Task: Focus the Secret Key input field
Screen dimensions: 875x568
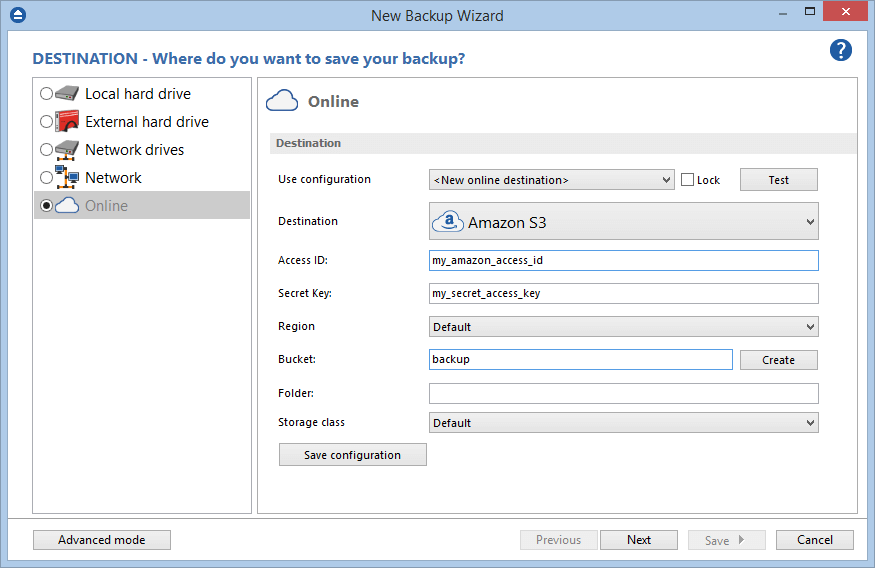Action: coord(623,293)
